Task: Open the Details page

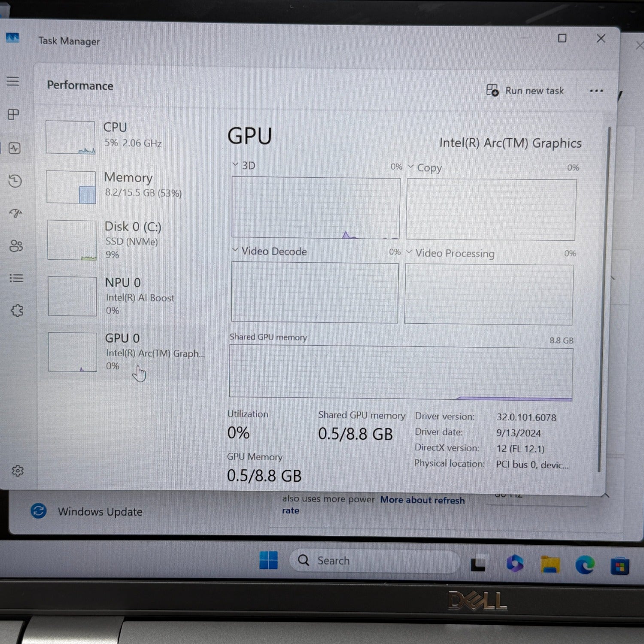Action: pyautogui.click(x=16, y=278)
